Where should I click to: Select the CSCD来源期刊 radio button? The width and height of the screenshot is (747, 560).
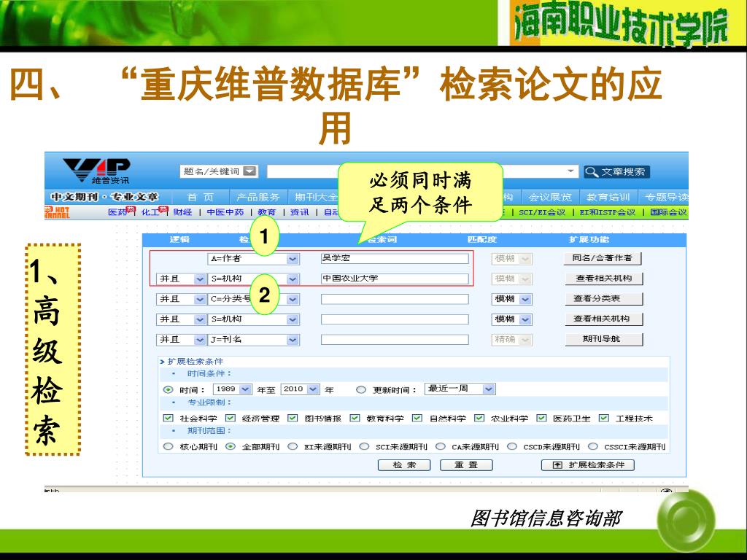(x=512, y=447)
